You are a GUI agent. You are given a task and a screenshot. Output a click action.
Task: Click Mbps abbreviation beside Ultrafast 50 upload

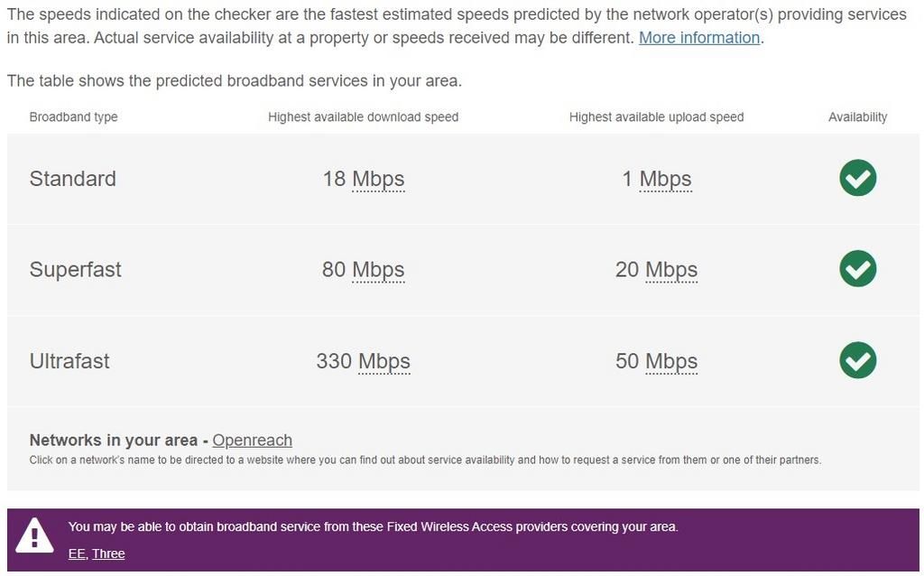coord(671,361)
